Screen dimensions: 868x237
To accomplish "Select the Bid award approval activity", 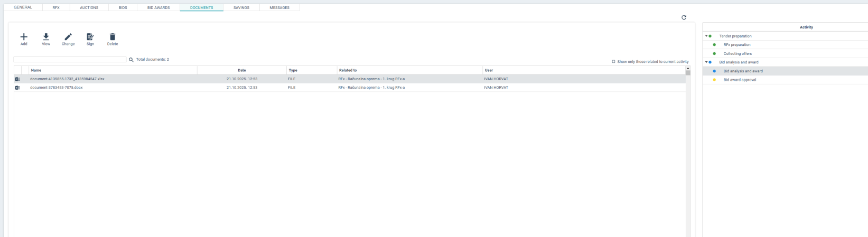I will pyautogui.click(x=740, y=80).
